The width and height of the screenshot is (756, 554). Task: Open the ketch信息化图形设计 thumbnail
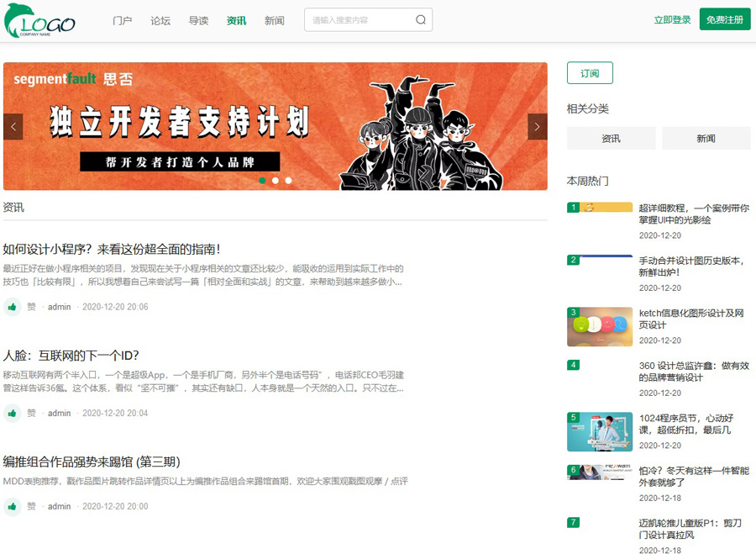point(600,327)
